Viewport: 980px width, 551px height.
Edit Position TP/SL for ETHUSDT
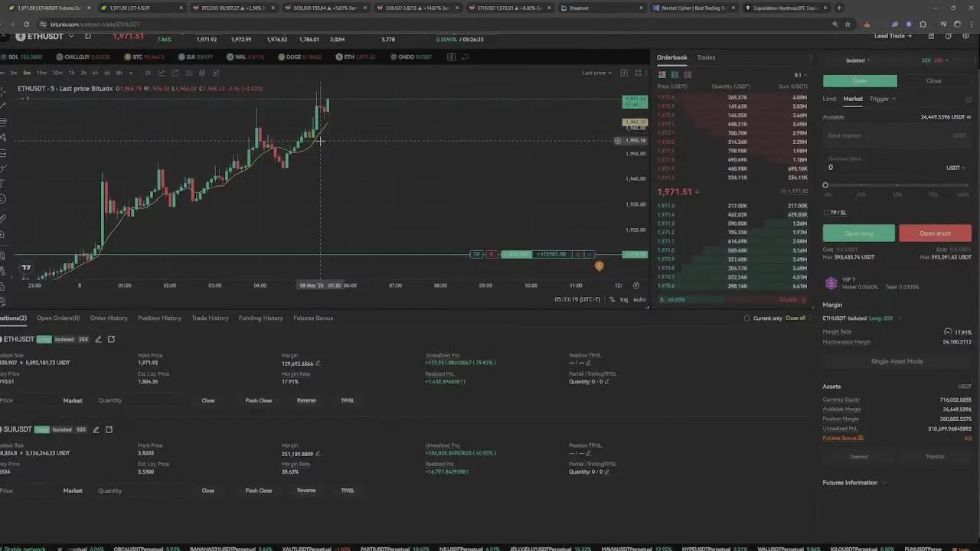click(x=589, y=363)
